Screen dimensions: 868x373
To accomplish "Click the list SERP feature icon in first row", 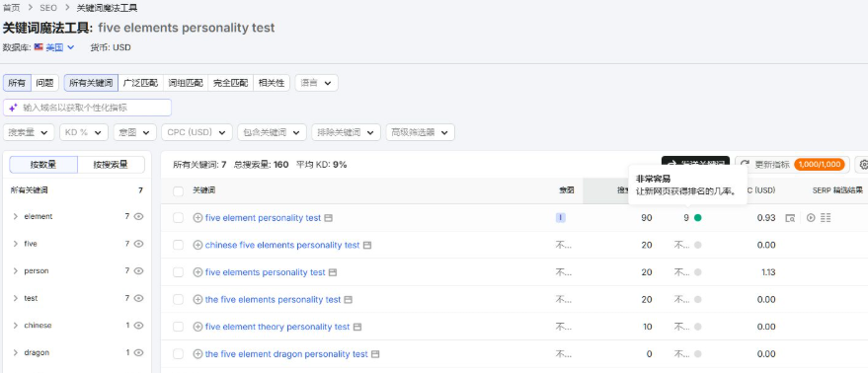I will [x=826, y=218].
